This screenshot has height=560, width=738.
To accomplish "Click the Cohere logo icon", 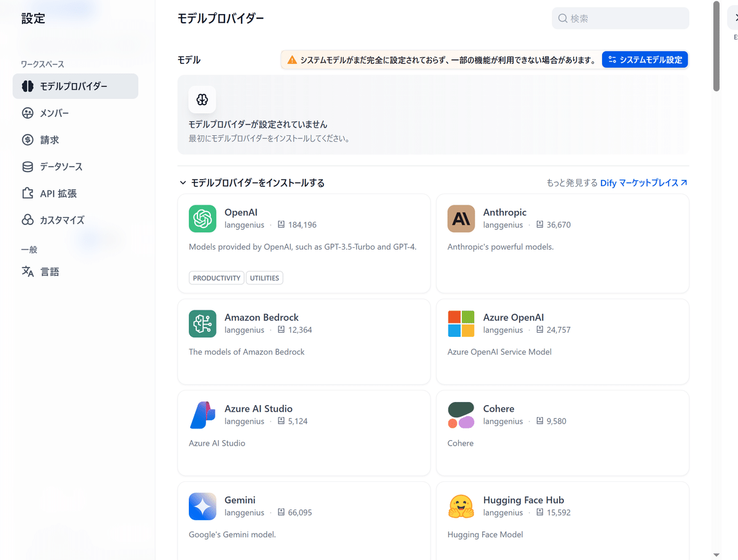I will (461, 415).
